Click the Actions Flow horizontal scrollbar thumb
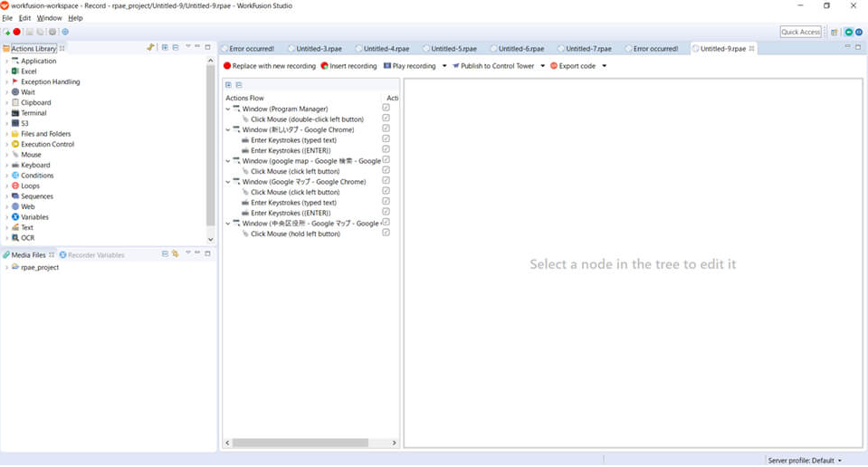This screenshot has height=467, width=868. [x=300, y=443]
